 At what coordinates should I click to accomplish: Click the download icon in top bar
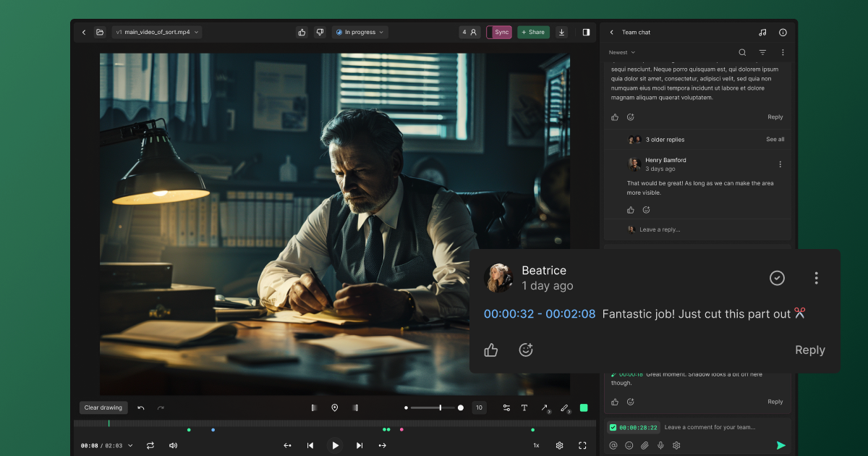(x=562, y=33)
